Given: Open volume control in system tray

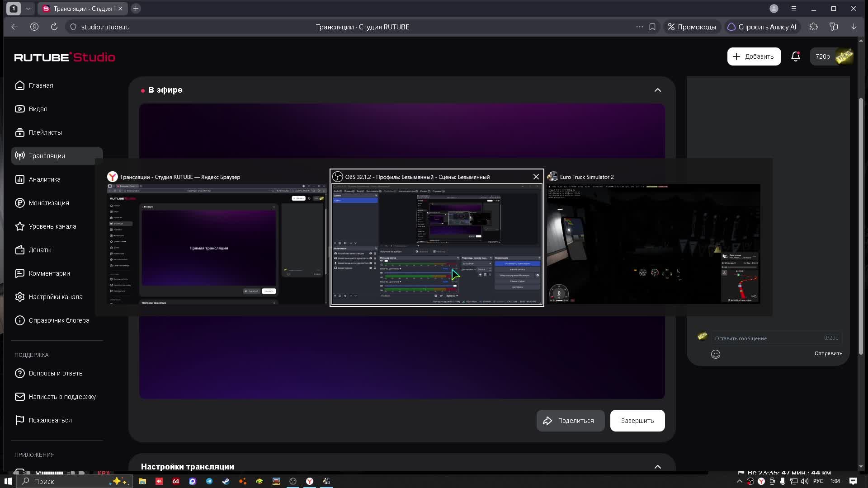Looking at the screenshot, I should coord(804,481).
